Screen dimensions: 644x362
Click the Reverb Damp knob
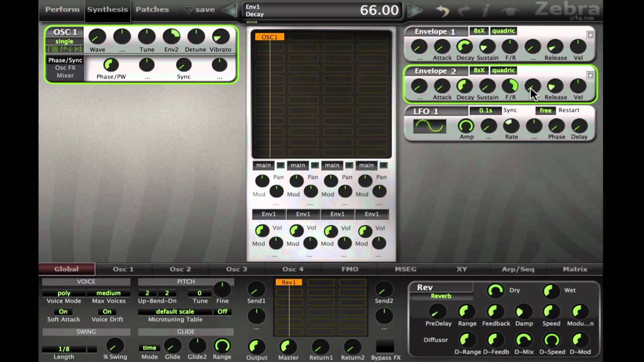(x=524, y=311)
